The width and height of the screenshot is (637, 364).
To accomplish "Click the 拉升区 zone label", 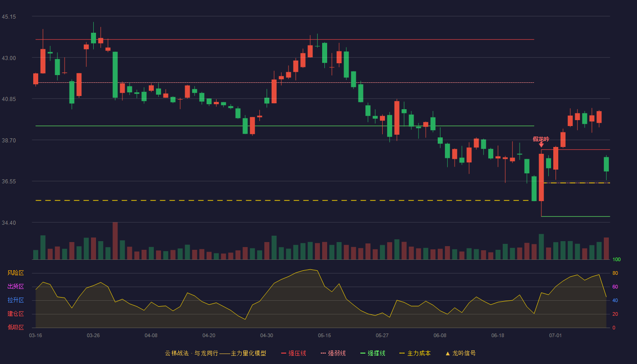I will (x=15, y=300).
